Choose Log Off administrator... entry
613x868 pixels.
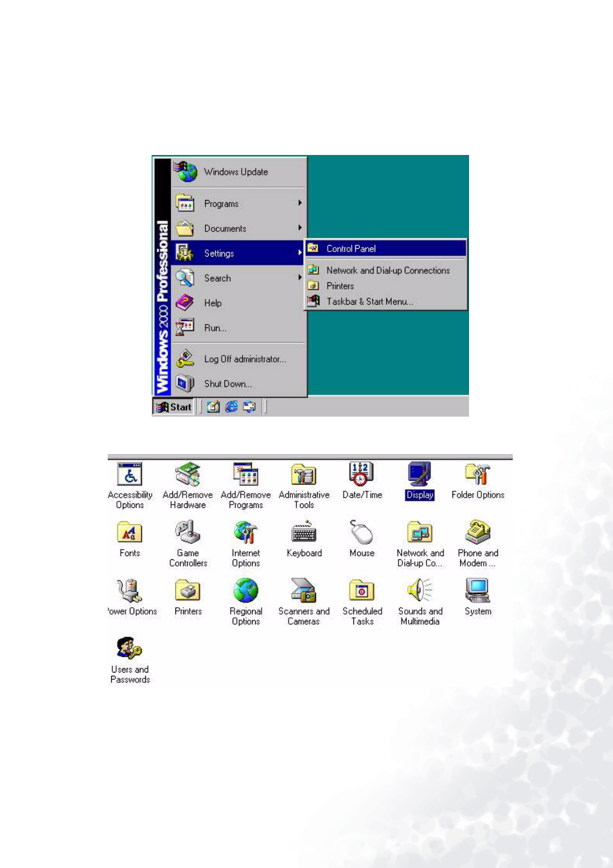click(x=238, y=359)
